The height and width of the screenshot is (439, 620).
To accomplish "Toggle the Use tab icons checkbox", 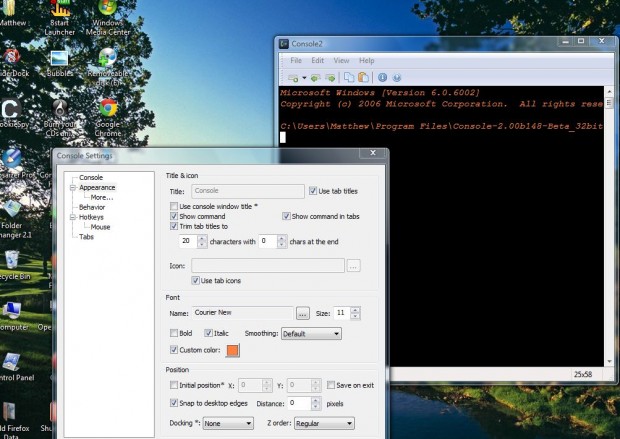I will (x=195, y=280).
